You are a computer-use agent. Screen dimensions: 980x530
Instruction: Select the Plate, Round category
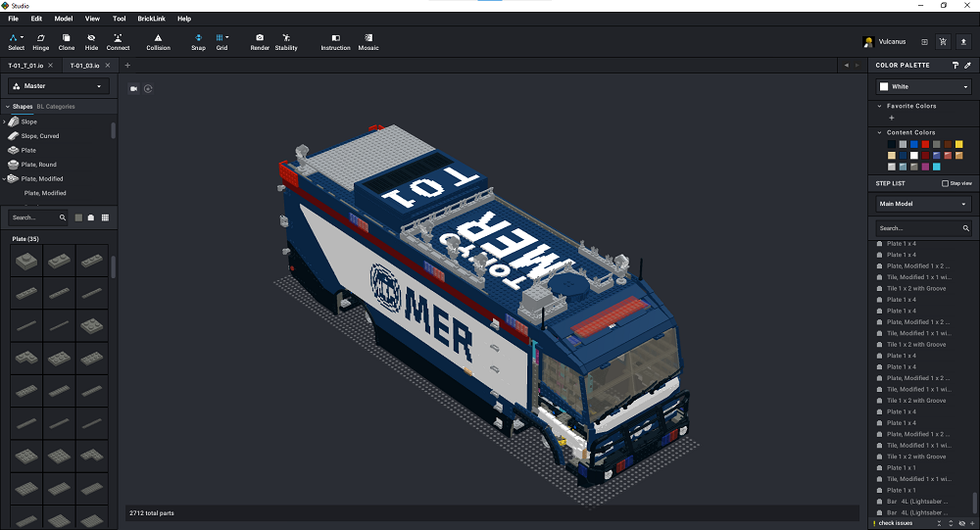coord(39,165)
